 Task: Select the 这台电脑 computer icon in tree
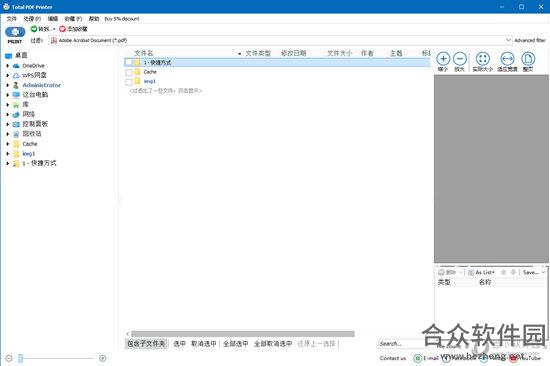pyautogui.click(x=16, y=95)
